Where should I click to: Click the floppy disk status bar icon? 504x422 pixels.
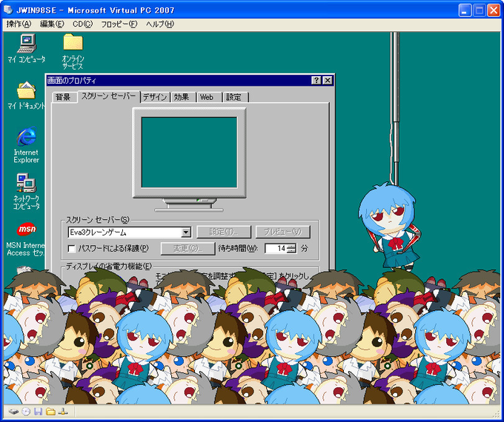click(x=39, y=412)
